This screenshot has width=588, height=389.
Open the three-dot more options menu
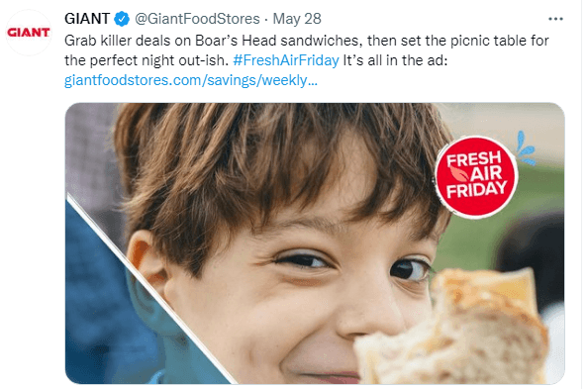tap(555, 19)
